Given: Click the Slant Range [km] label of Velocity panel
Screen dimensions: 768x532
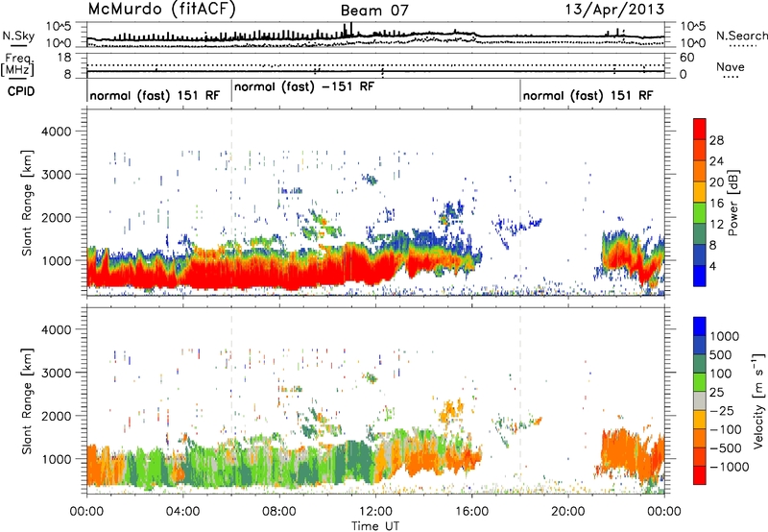Looking at the screenshot, I should click(x=28, y=400).
